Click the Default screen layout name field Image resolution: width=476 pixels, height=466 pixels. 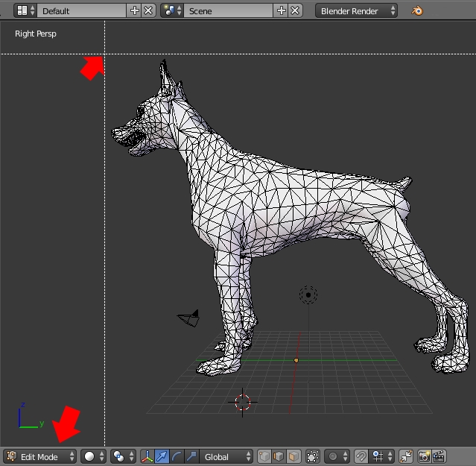[81, 10]
